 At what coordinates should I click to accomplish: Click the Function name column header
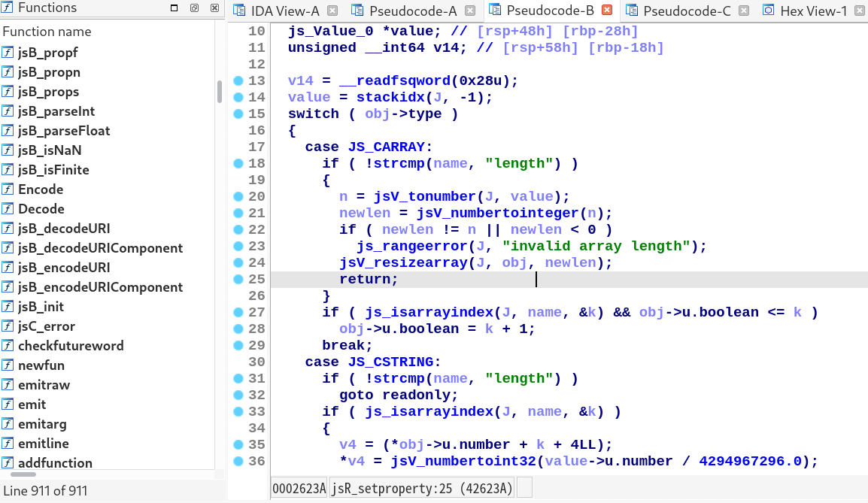pyautogui.click(x=47, y=32)
